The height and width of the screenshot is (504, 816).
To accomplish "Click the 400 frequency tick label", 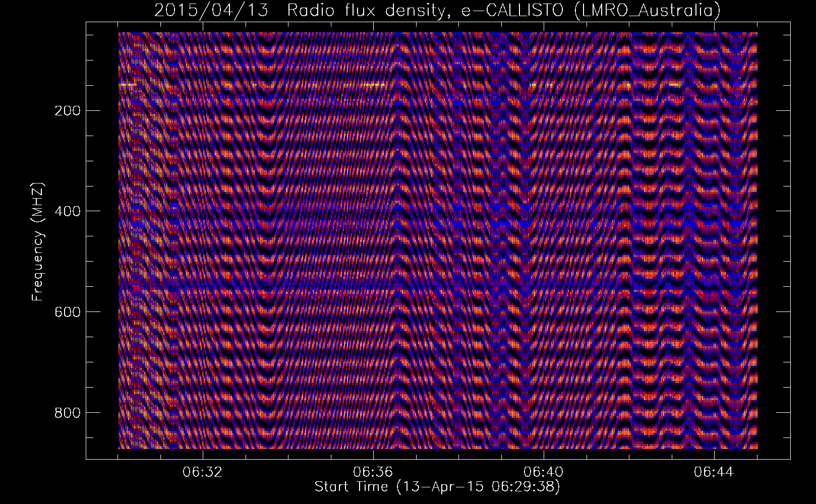I will [x=67, y=211].
